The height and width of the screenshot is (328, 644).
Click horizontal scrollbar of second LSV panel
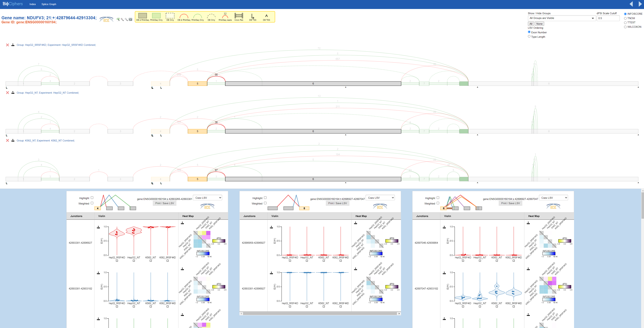(320, 313)
